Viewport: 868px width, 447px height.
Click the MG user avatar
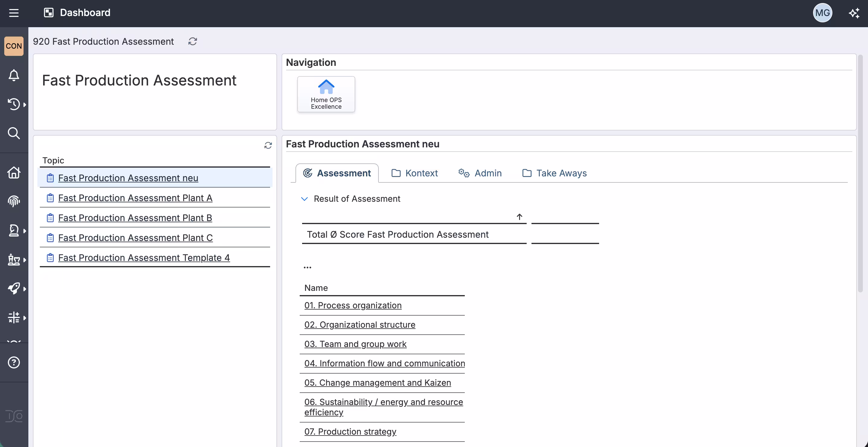[x=823, y=13]
